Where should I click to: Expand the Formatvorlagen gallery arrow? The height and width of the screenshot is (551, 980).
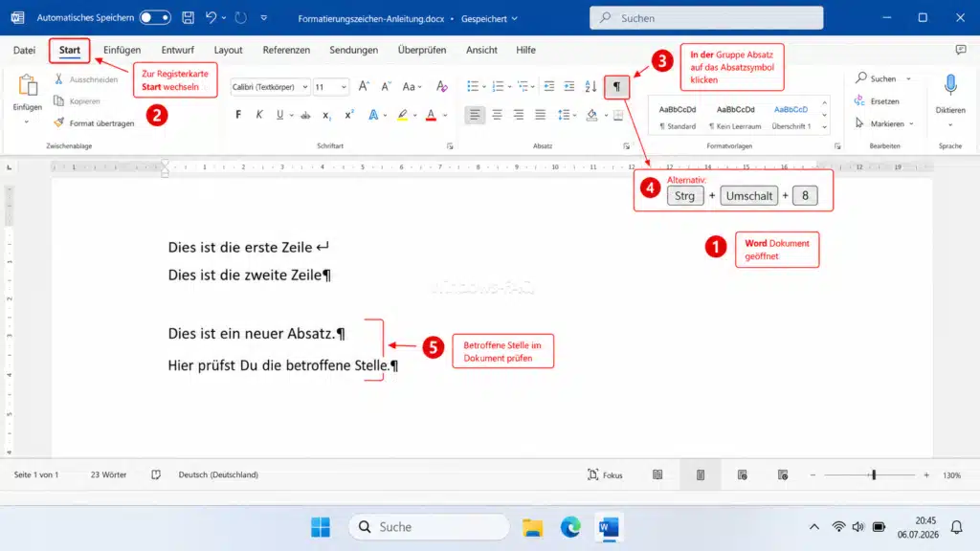[x=824, y=127]
